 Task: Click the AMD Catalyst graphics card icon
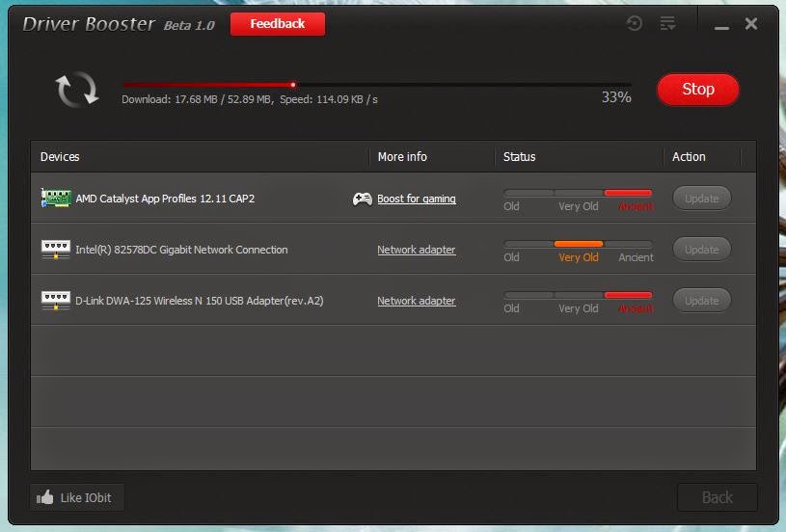pos(56,198)
